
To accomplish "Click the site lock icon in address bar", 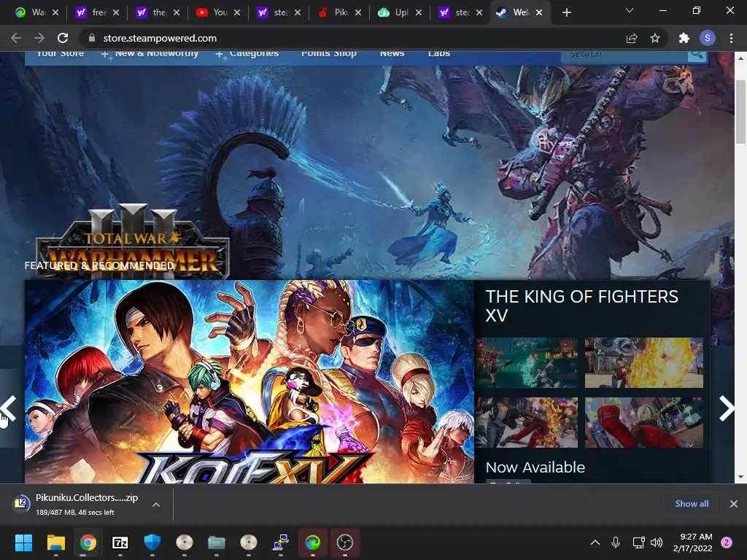I will 92,38.
